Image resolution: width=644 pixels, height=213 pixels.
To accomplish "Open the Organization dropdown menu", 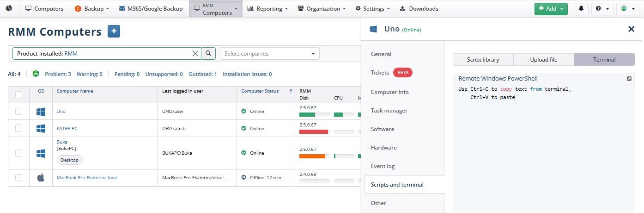I will (x=322, y=8).
